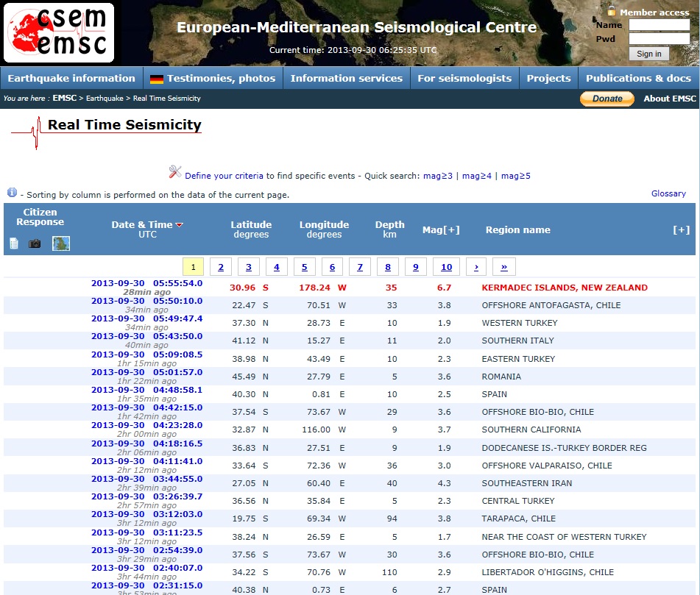The image size is (700, 595).
Task: Sort by the Latitude degrees column header
Action: pyautogui.click(x=251, y=229)
